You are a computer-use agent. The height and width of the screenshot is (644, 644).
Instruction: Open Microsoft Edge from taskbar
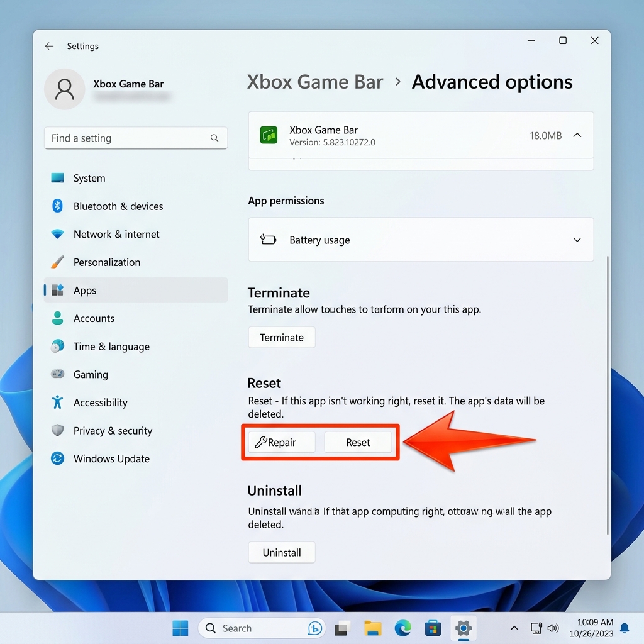point(403,628)
